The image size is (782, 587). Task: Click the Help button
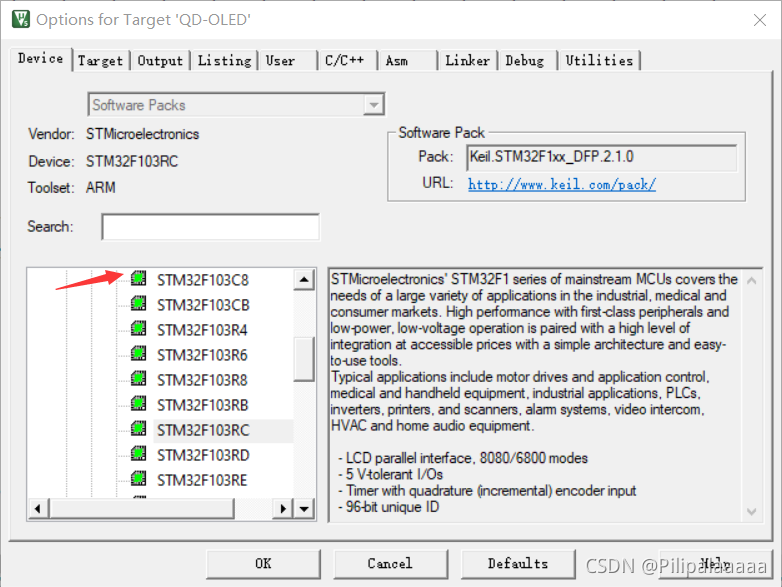715,564
